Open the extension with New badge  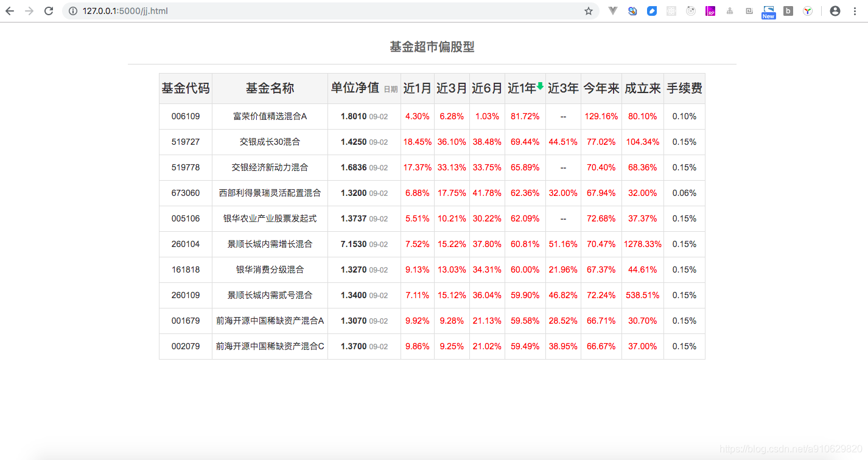pyautogui.click(x=769, y=12)
